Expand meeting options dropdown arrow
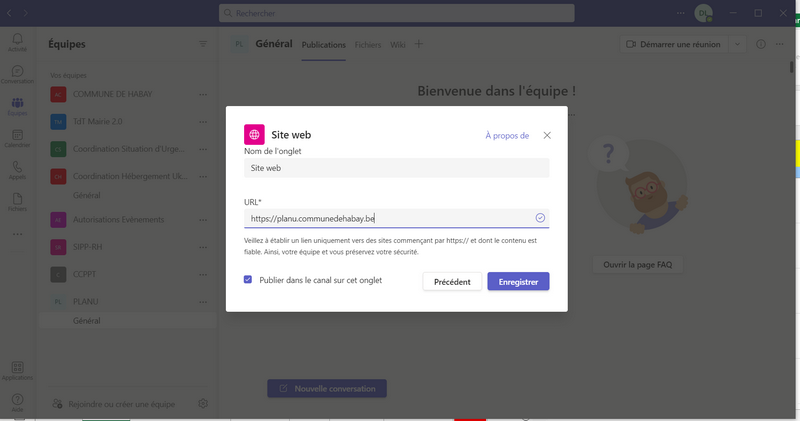The width and height of the screenshot is (800, 421). [x=738, y=44]
